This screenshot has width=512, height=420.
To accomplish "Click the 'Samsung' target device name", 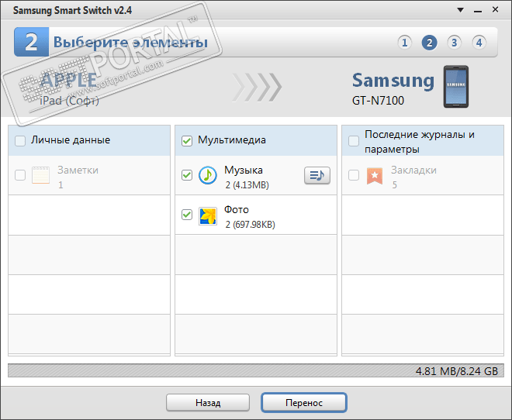I will point(393,81).
